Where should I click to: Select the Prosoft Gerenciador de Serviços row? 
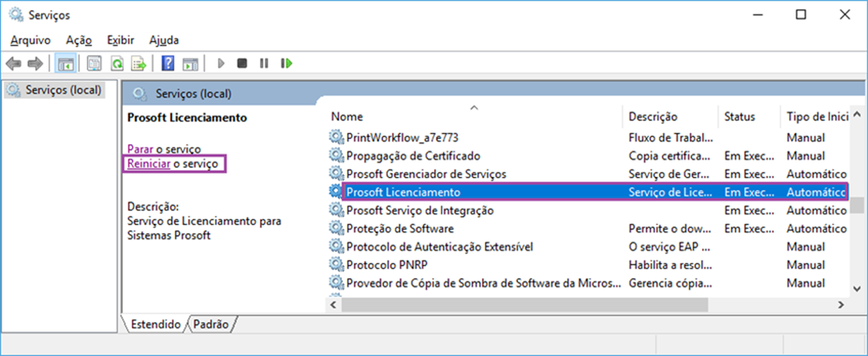click(x=587, y=174)
